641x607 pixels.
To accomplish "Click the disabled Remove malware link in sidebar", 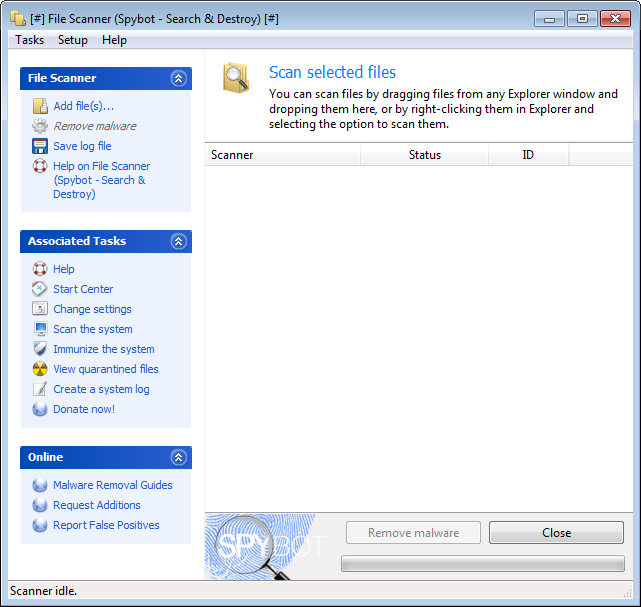I will [x=95, y=126].
